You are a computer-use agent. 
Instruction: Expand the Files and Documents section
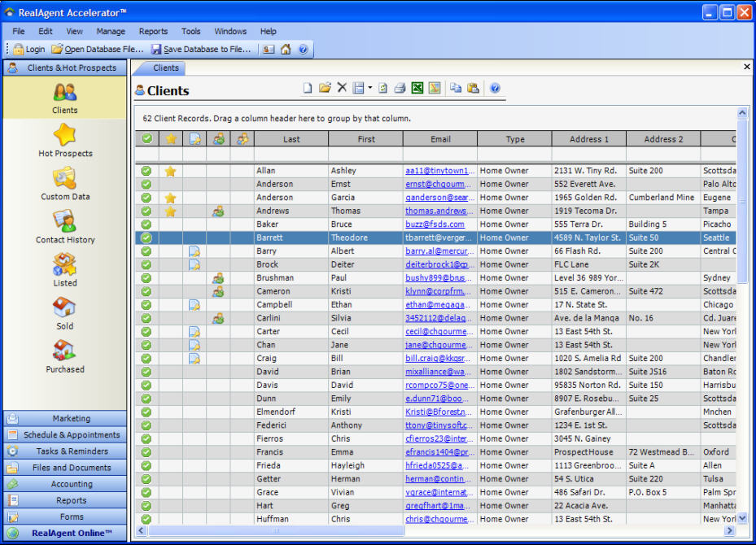[x=65, y=468]
